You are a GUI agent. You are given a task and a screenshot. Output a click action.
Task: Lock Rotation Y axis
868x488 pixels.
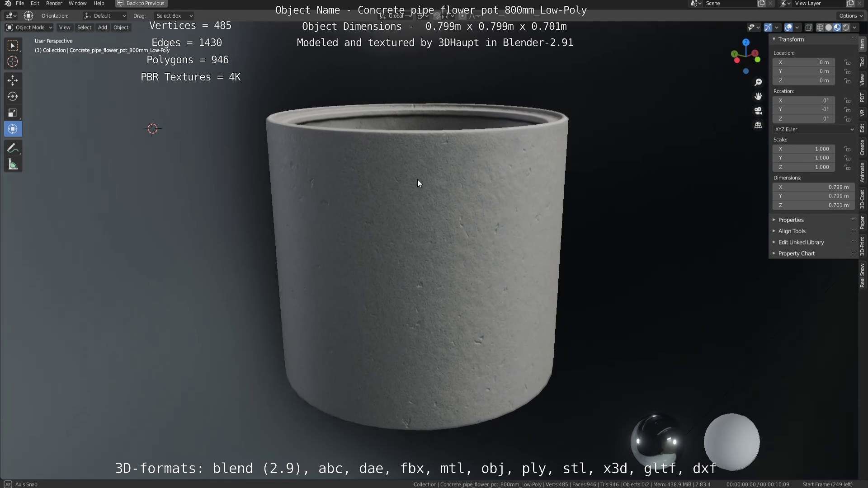(847, 110)
